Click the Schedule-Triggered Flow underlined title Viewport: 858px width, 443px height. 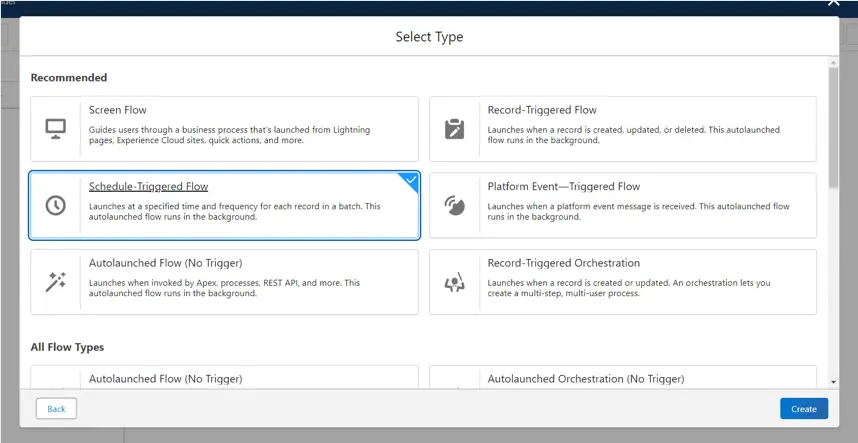coord(148,186)
